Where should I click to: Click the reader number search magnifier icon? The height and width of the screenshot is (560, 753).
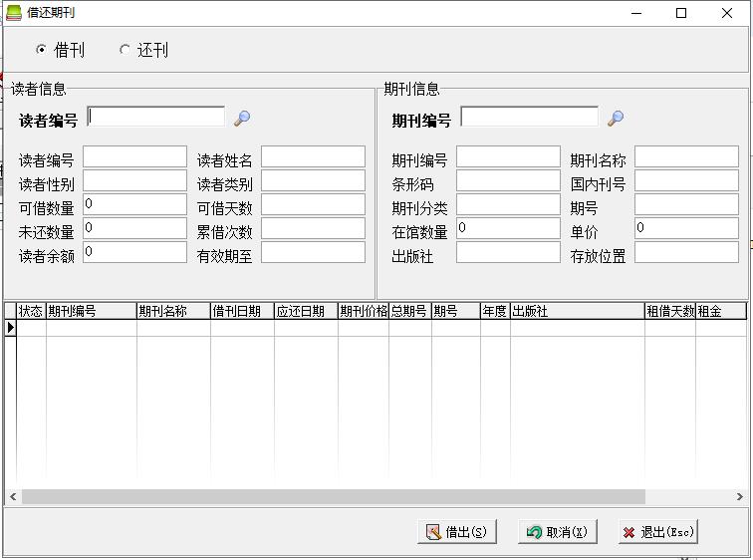(x=242, y=119)
